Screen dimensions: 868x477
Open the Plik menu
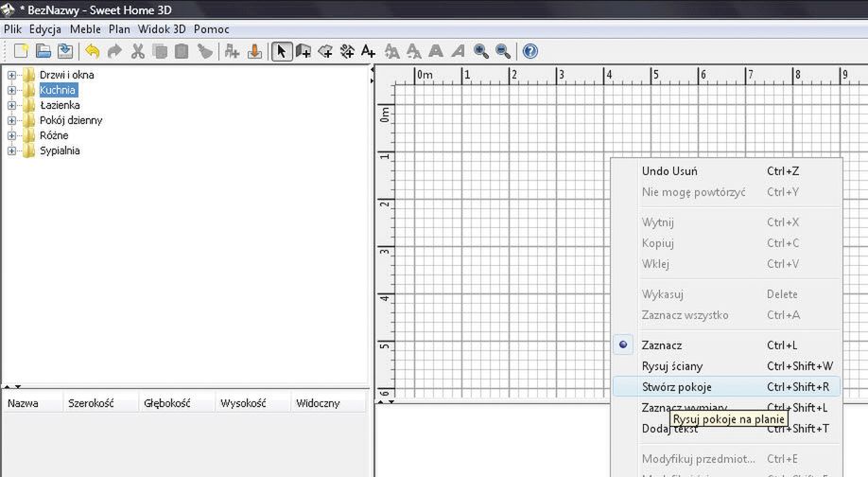tap(12, 29)
